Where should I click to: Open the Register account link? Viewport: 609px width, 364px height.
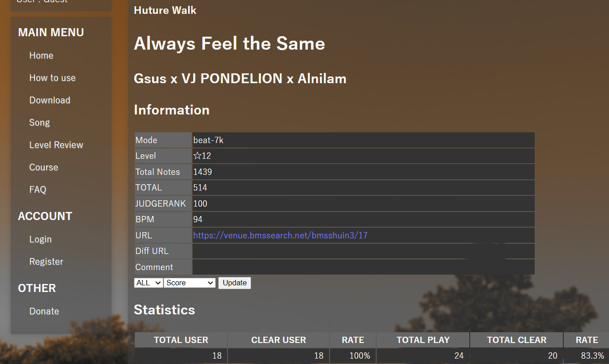click(46, 261)
